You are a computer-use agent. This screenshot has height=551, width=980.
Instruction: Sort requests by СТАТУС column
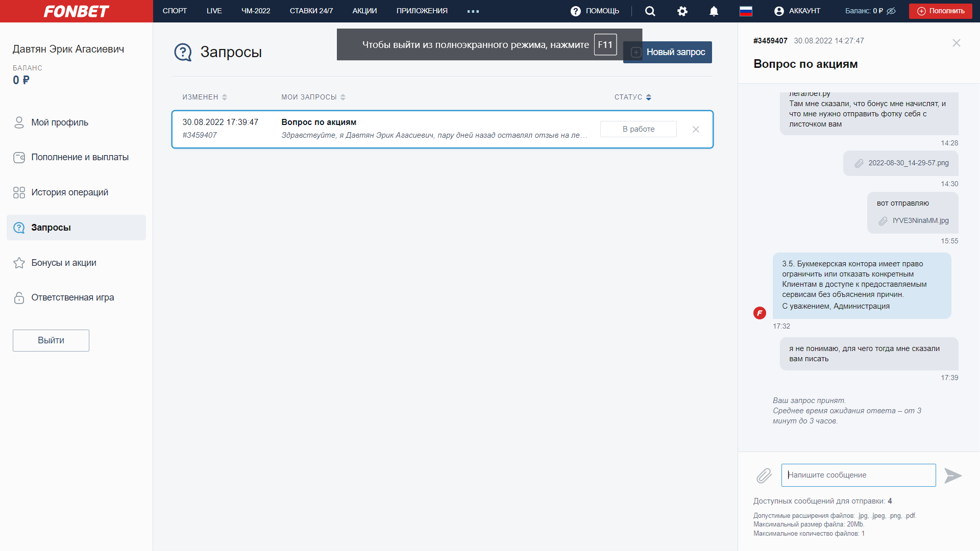632,97
